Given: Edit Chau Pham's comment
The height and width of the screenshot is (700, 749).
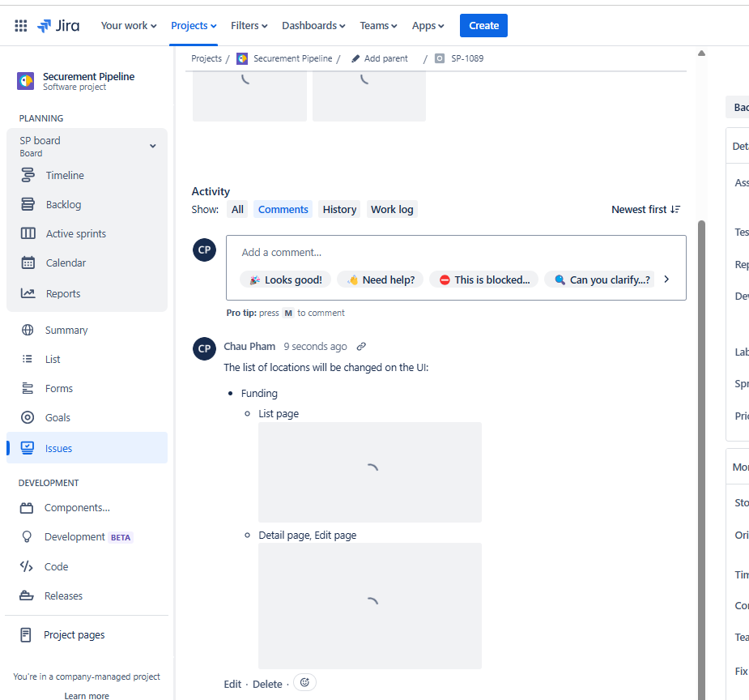Looking at the screenshot, I should (x=232, y=685).
